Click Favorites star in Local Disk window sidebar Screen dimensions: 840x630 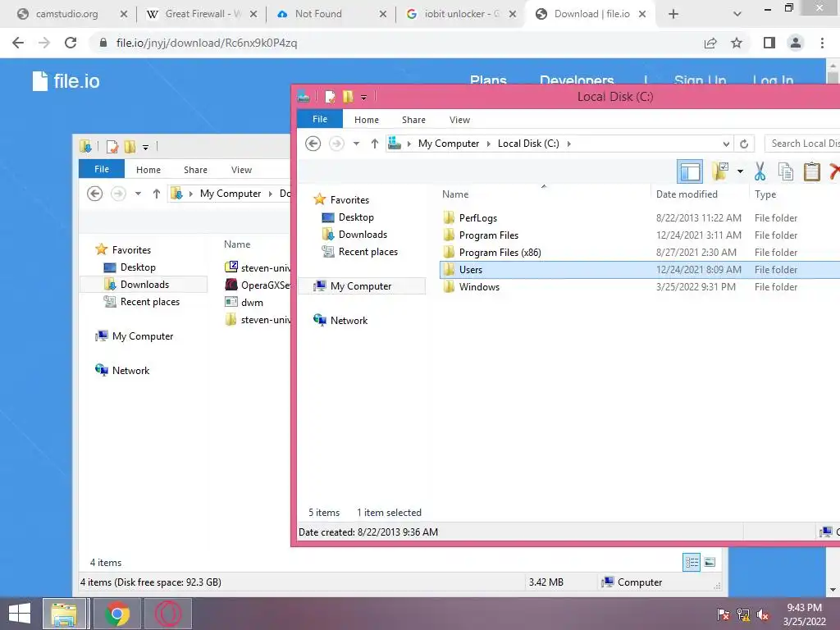coord(320,199)
